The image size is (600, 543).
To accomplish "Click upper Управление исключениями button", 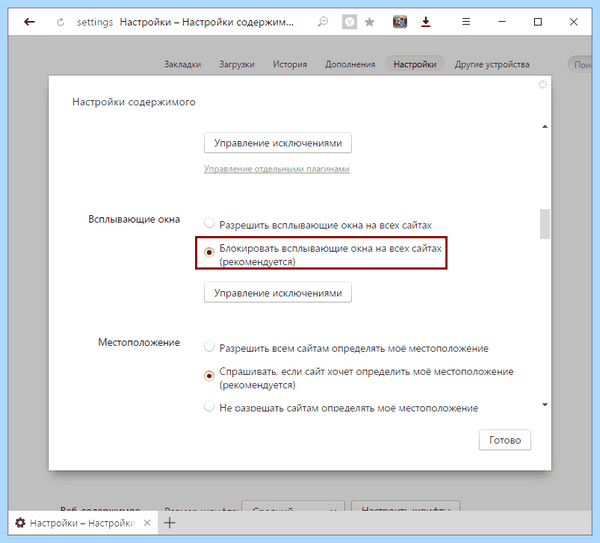I will tap(278, 143).
